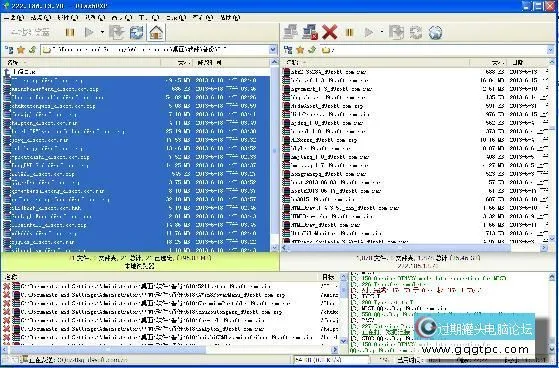Sort local files by modified date column
Image resolution: width=559 pixels, height=368 pixels.
tap(232, 63)
